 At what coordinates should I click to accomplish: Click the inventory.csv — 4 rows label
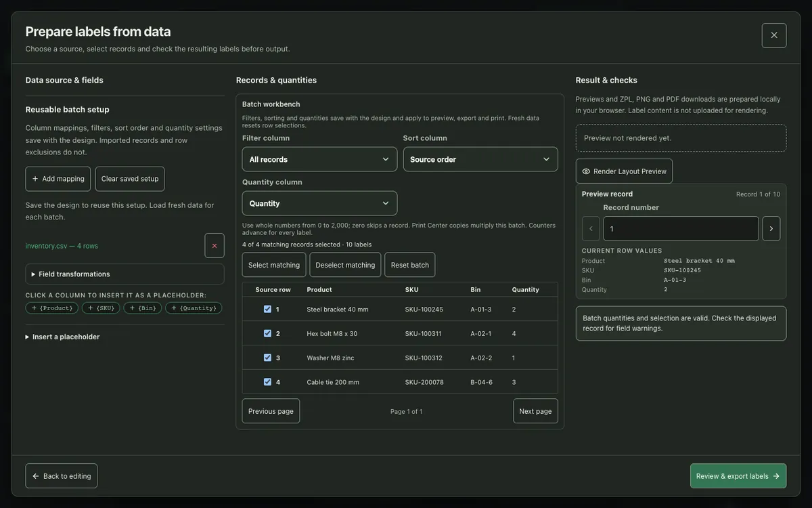62,246
